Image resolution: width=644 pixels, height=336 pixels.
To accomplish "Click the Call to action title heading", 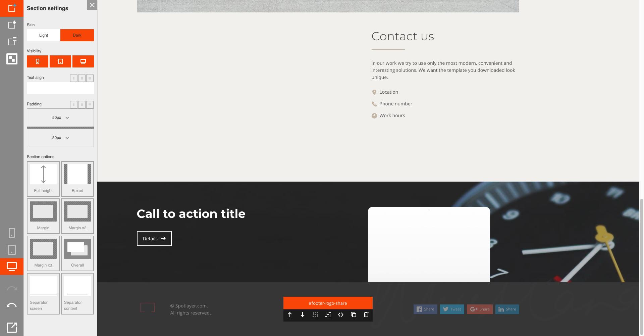I will (x=191, y=214).
